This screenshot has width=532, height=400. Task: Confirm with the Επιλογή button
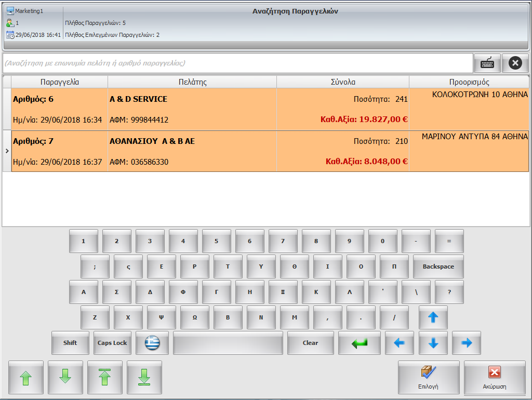(x=429, y=378)
